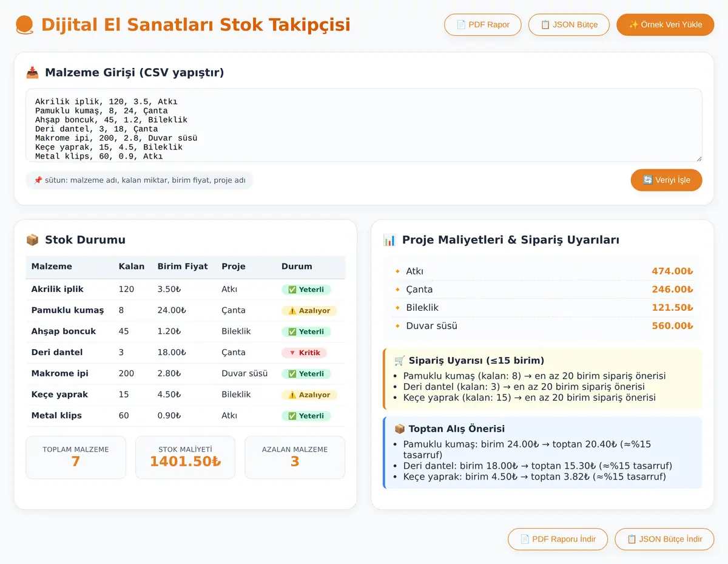The image size is (728, 564).
Task: Click the textarea resize handle corner
Action: tap(699, 158)
